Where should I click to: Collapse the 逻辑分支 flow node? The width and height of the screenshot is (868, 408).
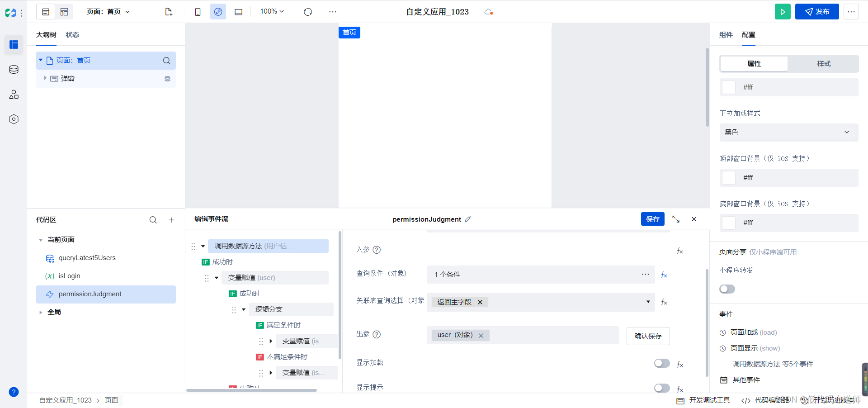[244, 310]
